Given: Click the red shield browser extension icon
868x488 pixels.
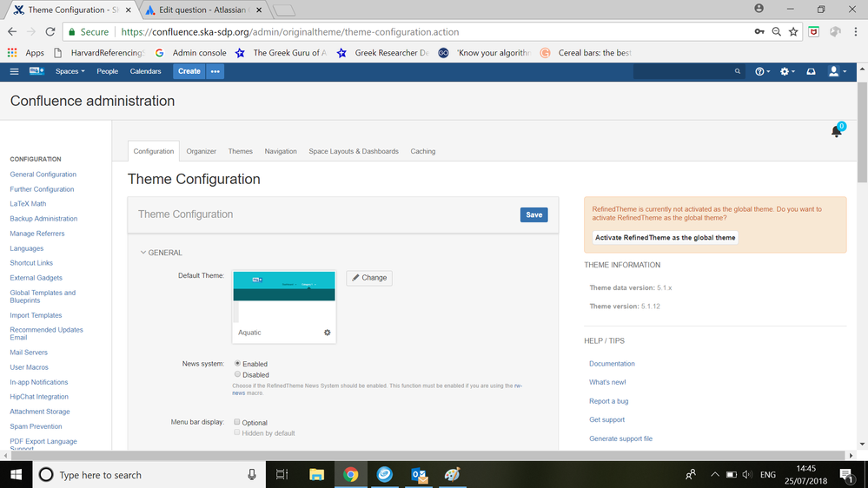Looking at the screenshot, I should tap(814, 32).
